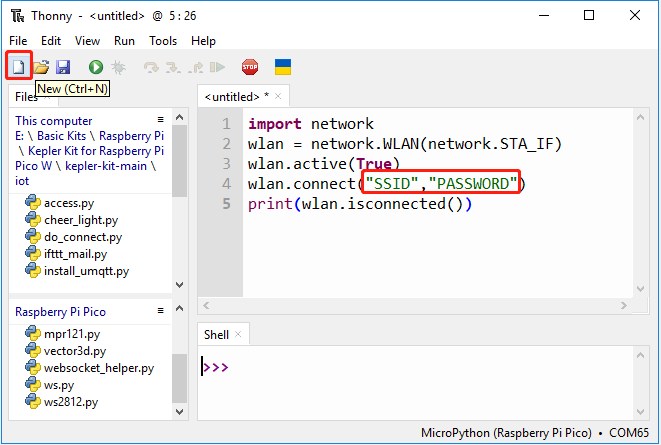Click the kepler-kit-main path link
The height and width of the screenshot is (445, 661).
point(105,166)
